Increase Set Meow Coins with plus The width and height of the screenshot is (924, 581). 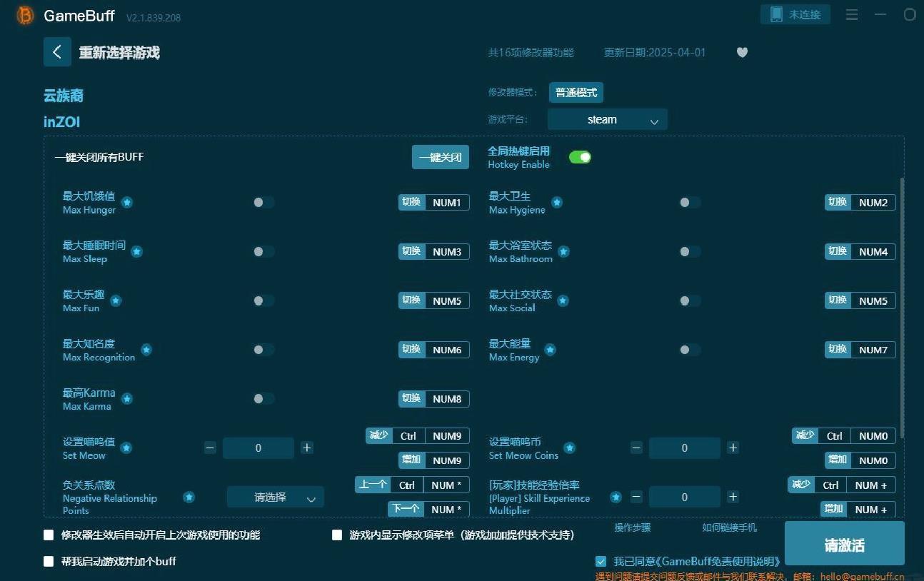[x=733, y=448]
